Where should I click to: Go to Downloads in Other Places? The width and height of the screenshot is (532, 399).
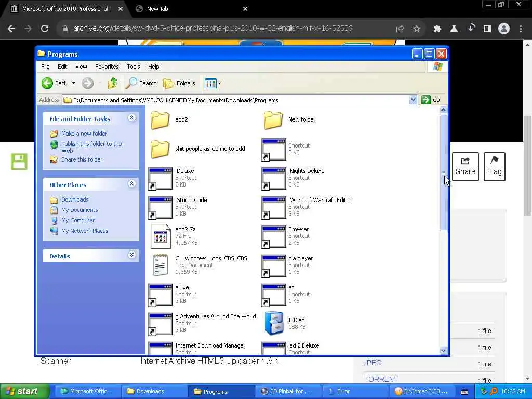75,199
